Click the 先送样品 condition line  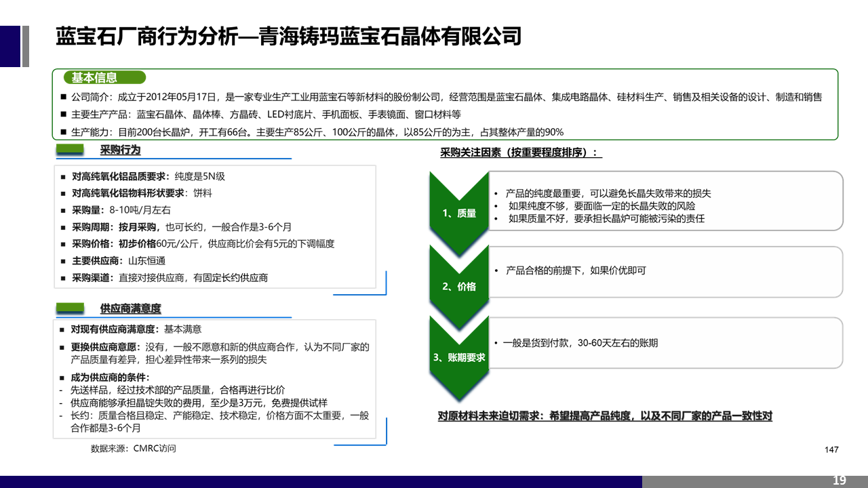tap(172, 390)
